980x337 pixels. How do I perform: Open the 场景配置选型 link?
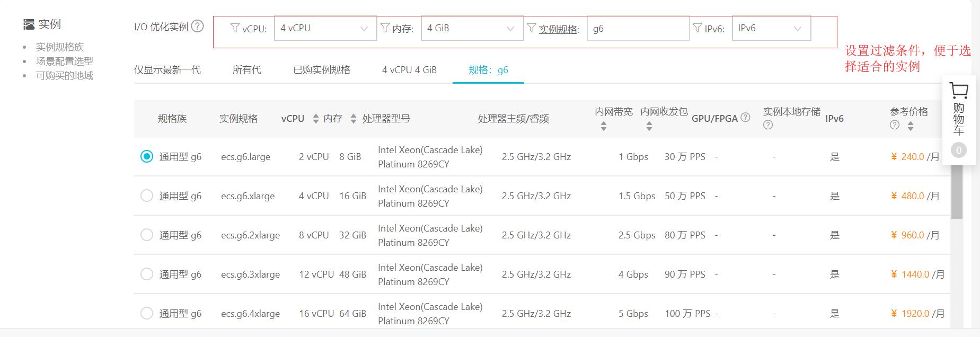click(64, 61)
